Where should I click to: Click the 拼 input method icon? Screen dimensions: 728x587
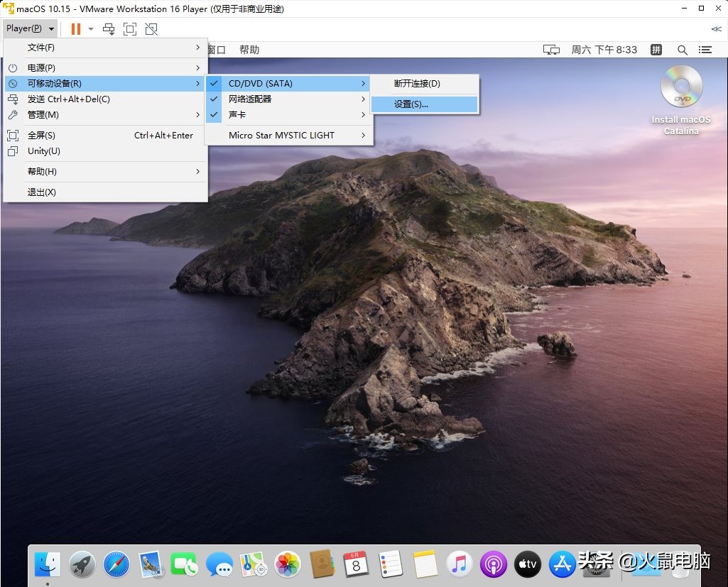(x=656, y=50)
